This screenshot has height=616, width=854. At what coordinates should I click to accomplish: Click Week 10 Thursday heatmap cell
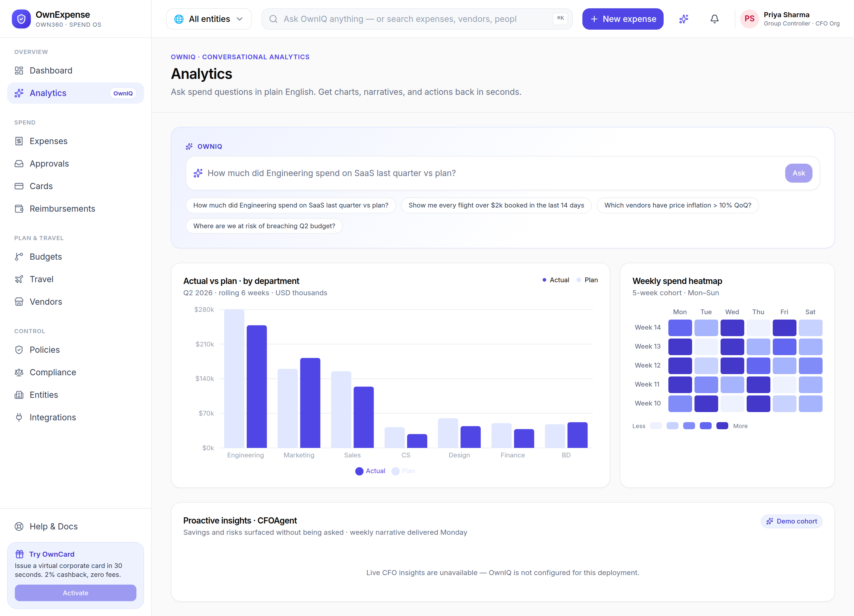(x=758, y=404)
